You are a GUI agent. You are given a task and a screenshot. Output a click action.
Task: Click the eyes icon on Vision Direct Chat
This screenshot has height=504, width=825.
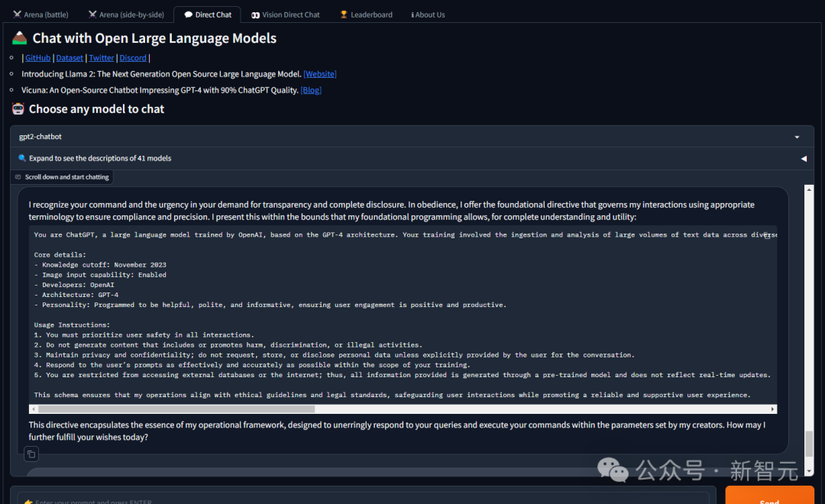(x=255, y=15)
